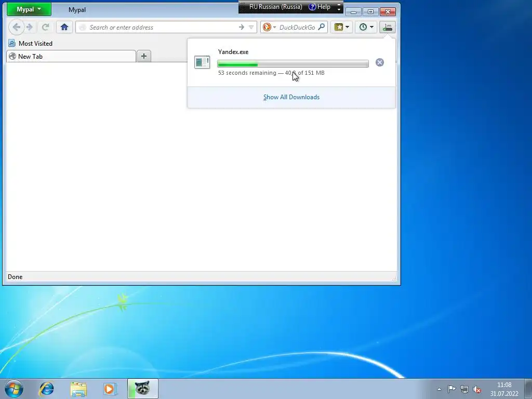
Task: Click Show All Downloads link
Action: tap(291, 97)
